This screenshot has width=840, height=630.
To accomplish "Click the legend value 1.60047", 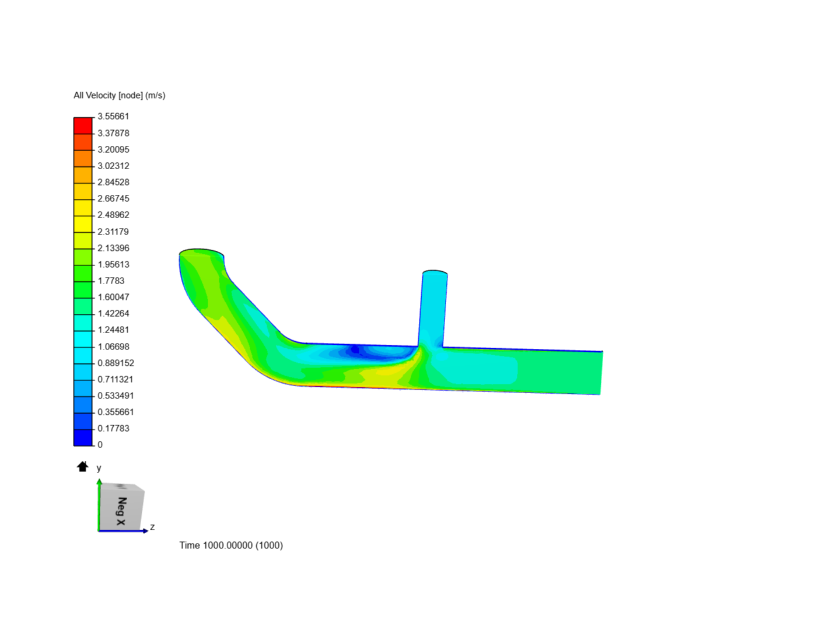I will coord(113,297).
